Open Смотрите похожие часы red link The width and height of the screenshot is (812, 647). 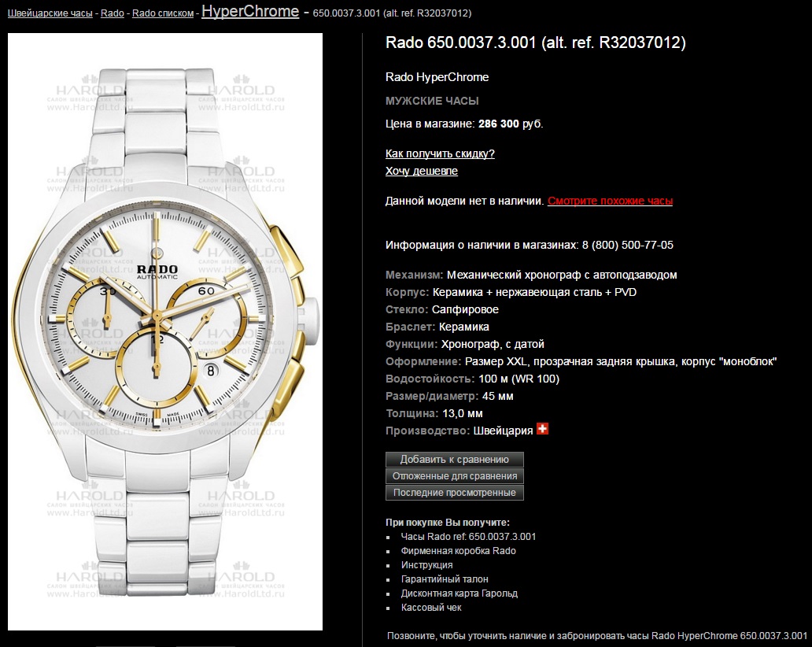[x=610, y=201]
